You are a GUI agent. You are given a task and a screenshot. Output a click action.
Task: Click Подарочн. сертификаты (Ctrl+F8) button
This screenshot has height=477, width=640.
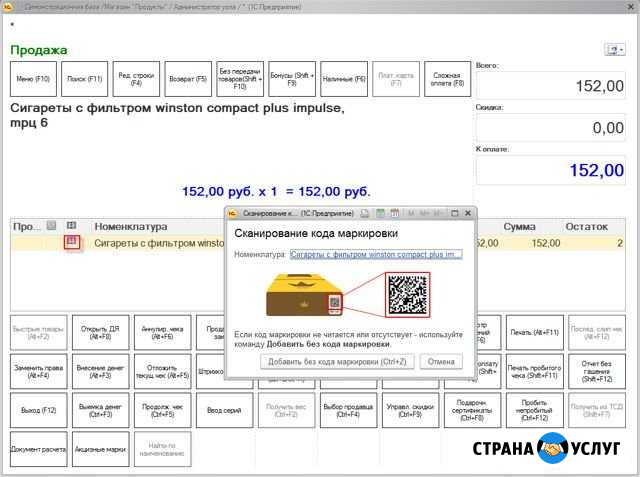473,410
